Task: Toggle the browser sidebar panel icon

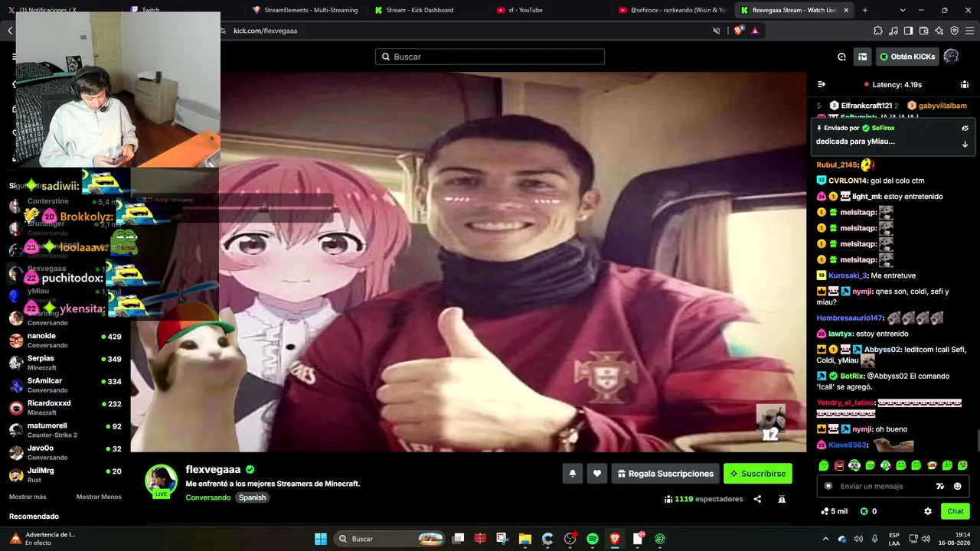Action: click(908, 31)
